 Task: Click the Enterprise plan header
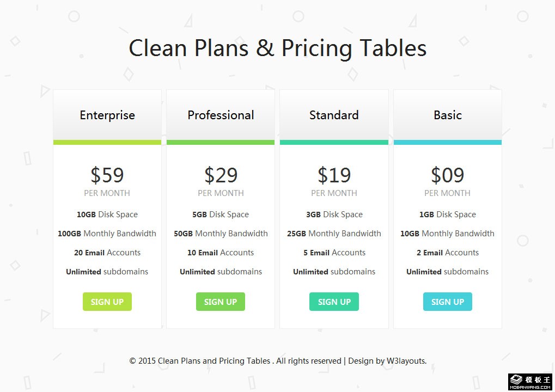point(107,115)
